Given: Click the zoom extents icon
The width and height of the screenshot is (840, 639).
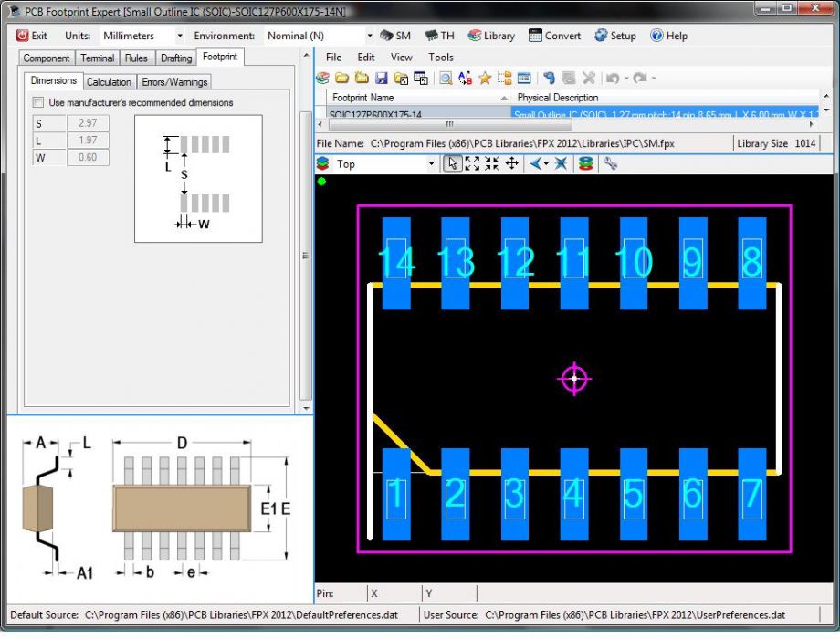Looking at the screenshot, I should point(472,163).
